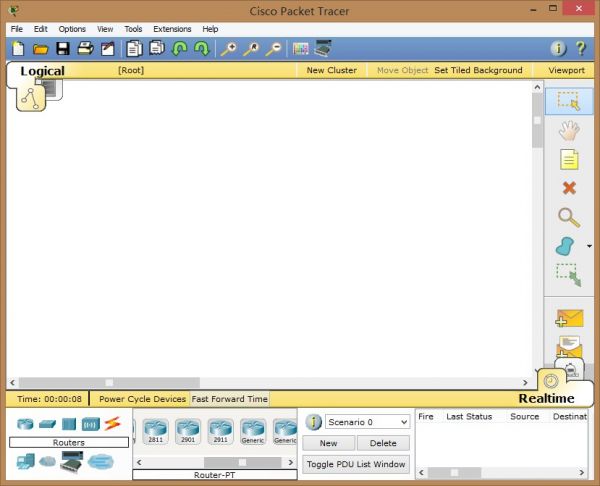Open a file with folder icon
The image size is (600, 486).
pos(41,49)
